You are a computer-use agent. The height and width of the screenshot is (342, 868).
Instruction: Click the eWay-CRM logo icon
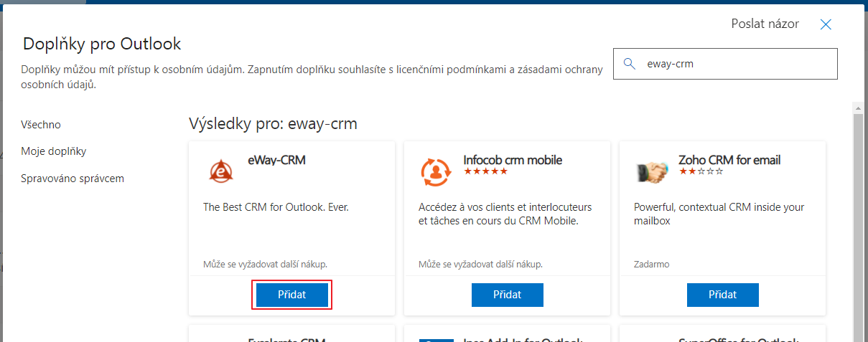tap(220, 171)
